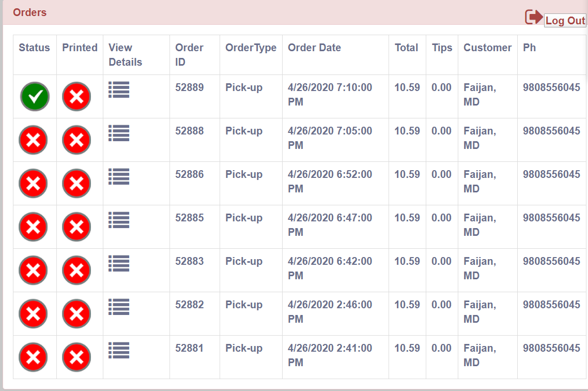Viewport: 588px width, 391px height.
Task: Show details list for order 52886
Action: tap(119, 177)
